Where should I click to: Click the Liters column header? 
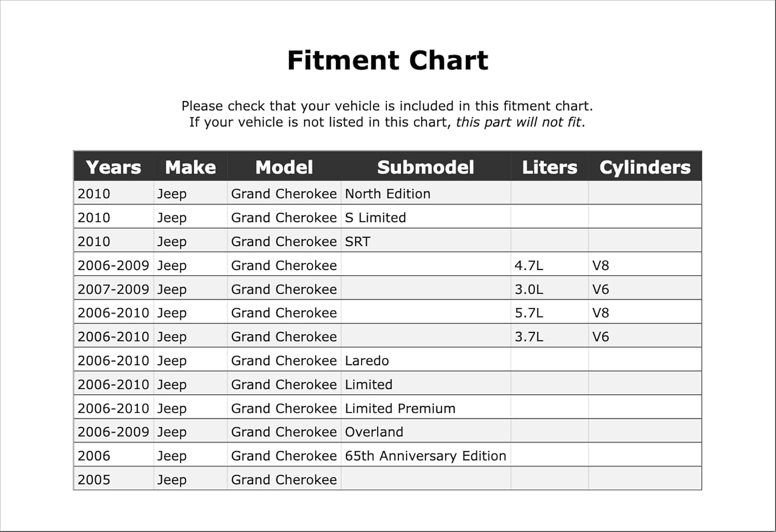(x=549, y=167)
